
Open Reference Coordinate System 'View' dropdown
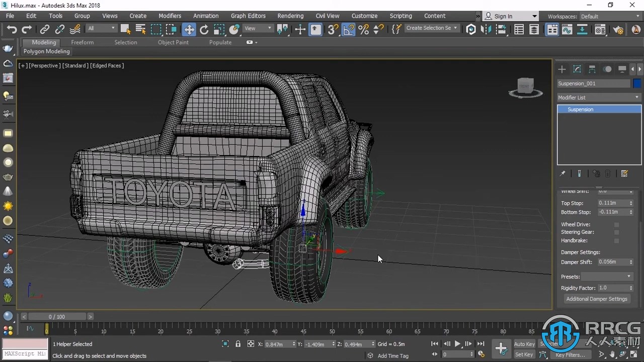coord(258,28)
